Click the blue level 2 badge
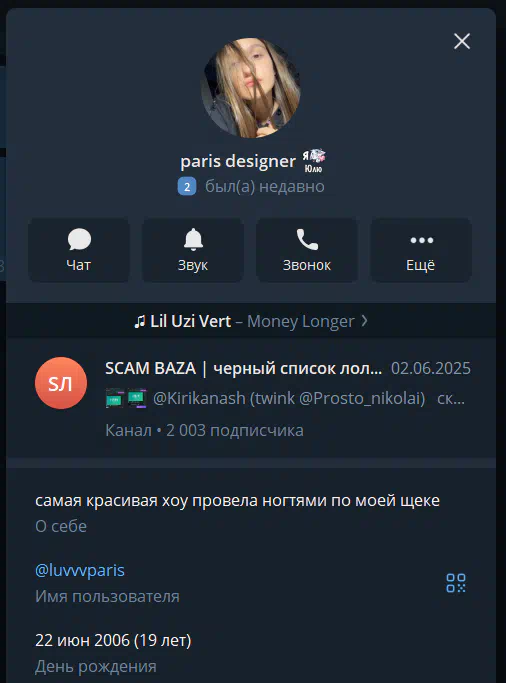 [x=187, y=187]
